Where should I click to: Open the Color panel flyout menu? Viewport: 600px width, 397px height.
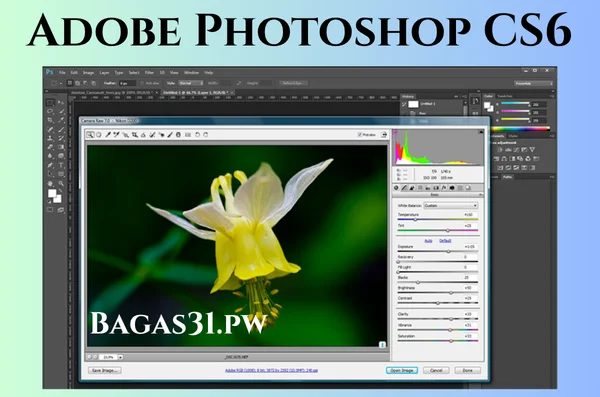pyautogui.click(x=551, y=96)
